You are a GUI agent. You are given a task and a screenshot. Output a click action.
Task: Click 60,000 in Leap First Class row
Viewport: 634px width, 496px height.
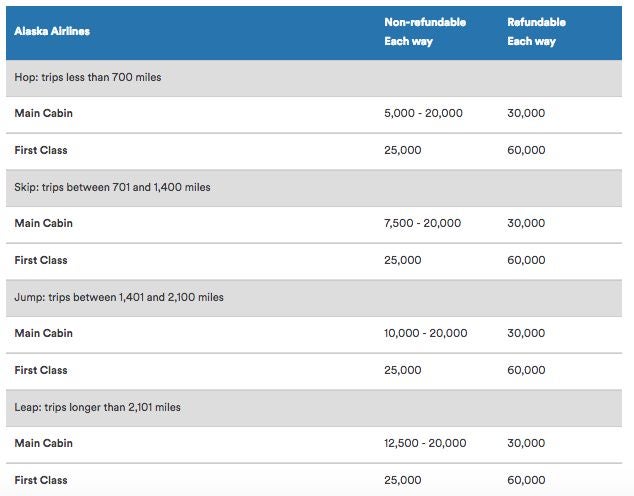coord(526,480)
